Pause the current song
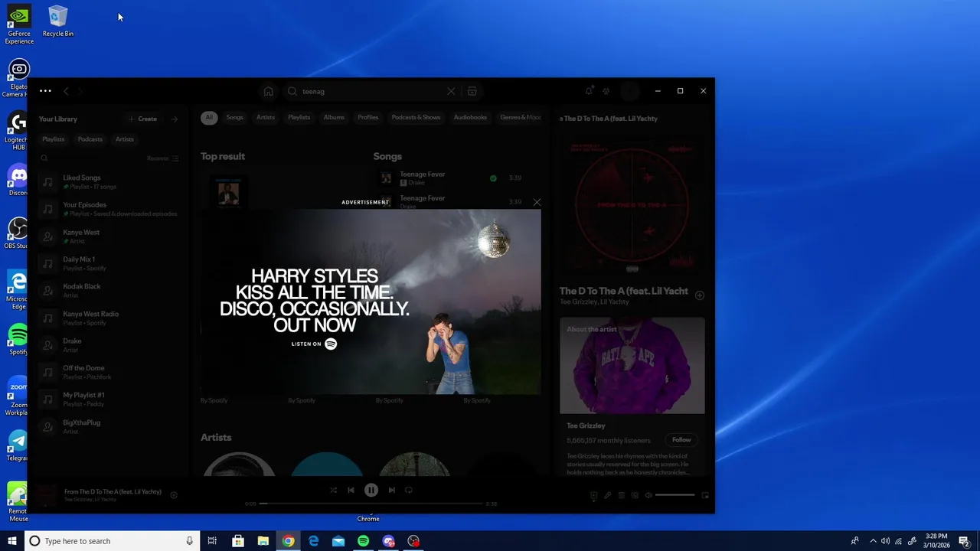The width and height of the screenshot is (980, 551). pos(371,490)
